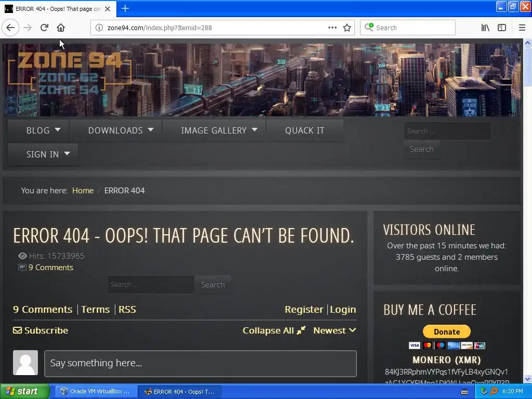
Task: Select ERROR 404 taskbar button
Action: (x=180, y=392)
